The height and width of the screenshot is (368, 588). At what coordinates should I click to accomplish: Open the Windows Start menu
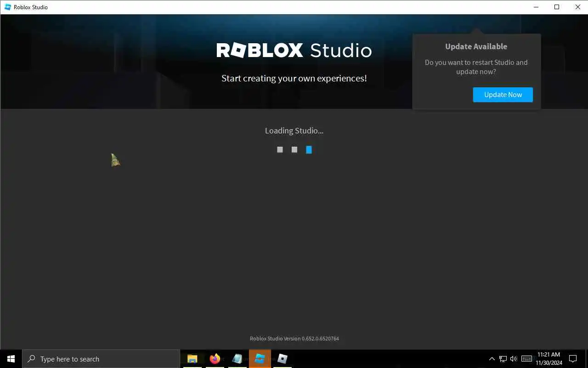point(11,359)
